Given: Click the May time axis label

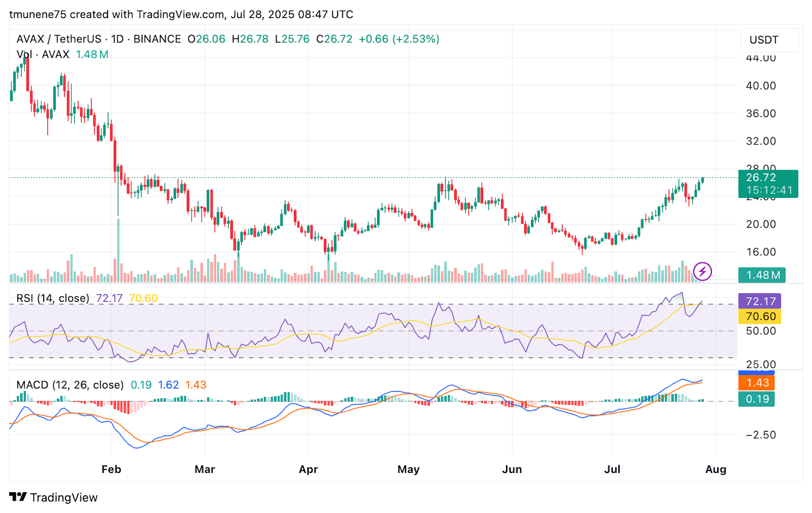Looking at the screenshot, I should click(x=409, y=469).
